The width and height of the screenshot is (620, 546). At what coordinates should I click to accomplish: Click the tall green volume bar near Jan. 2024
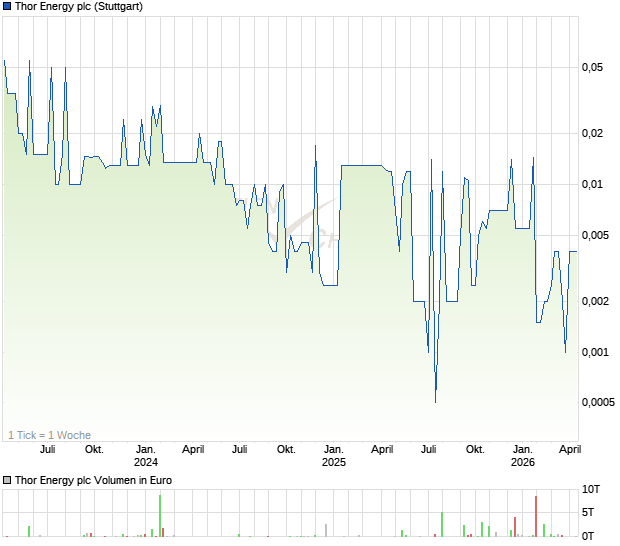click(x=160, y=516)
